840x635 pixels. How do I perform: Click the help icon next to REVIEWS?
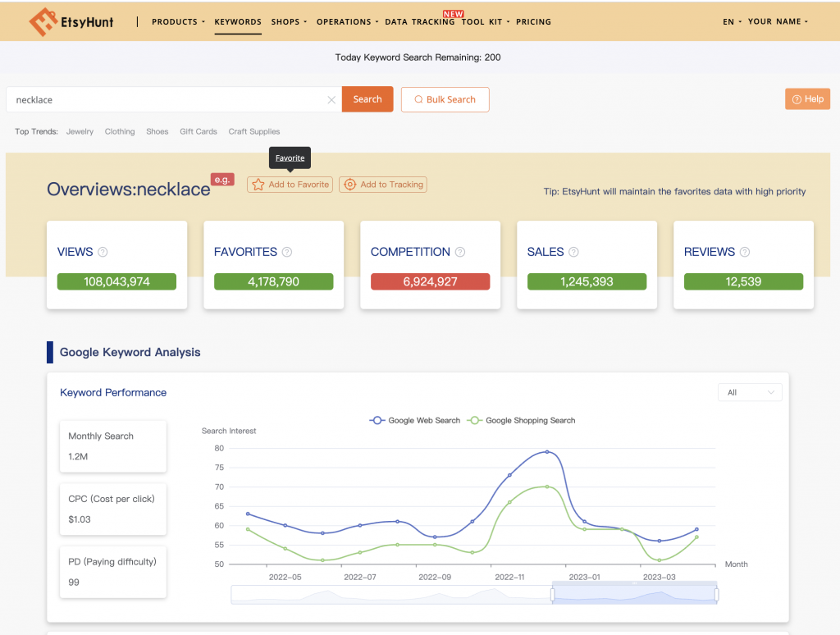click(744, 253)
